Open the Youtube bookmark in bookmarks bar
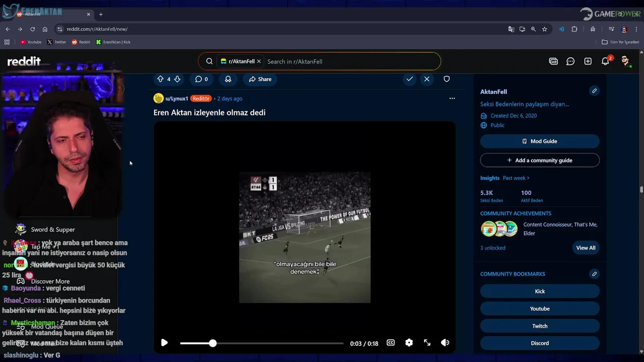This screenshot has width=644, height=362. (31, 42)
